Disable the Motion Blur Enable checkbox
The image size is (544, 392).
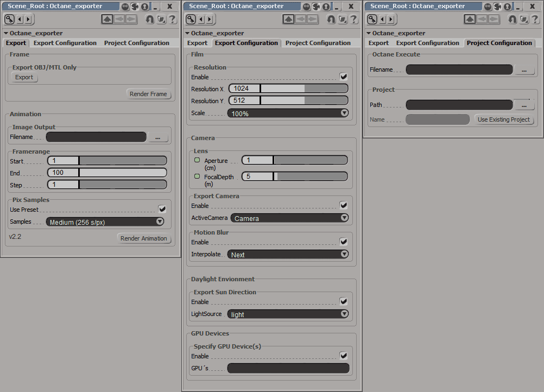344,242
